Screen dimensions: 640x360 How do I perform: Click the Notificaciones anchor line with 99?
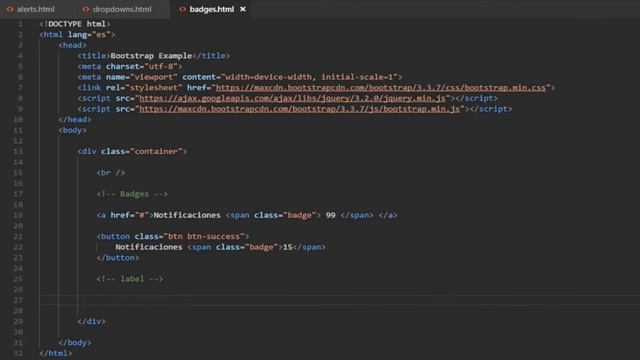point(247,215)
